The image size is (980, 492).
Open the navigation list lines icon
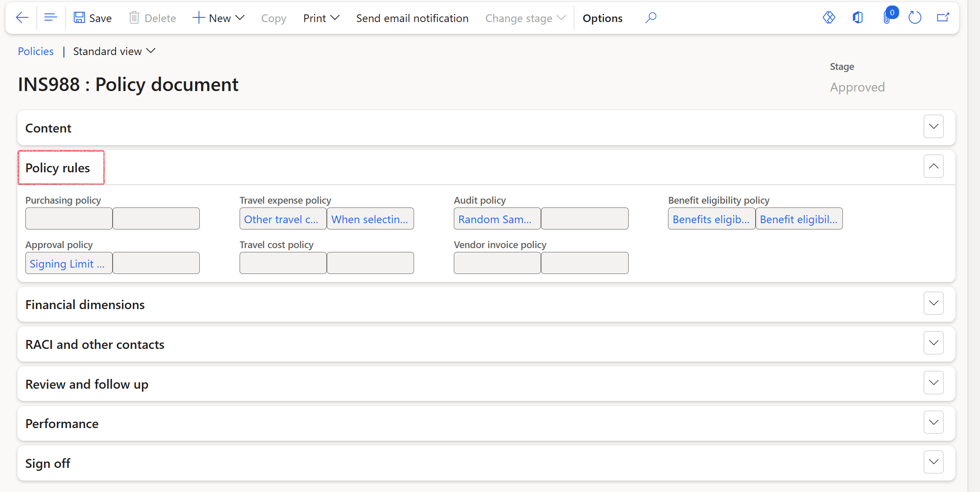click(50, 18)
